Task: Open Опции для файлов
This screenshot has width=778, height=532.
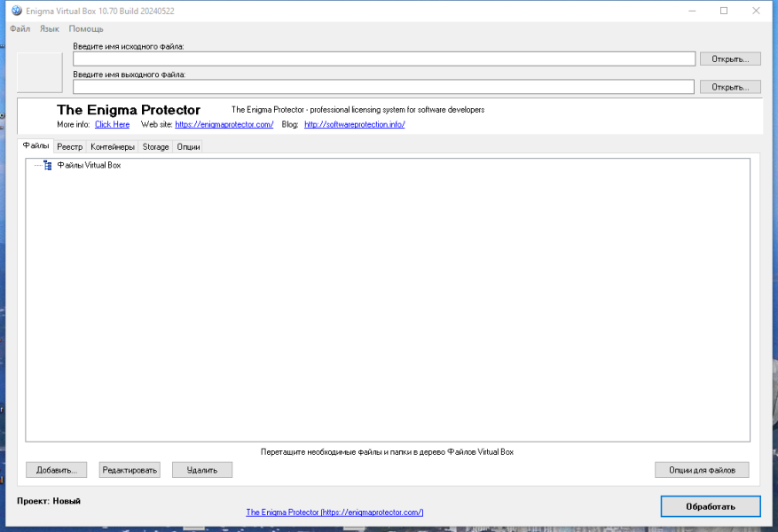Action: [x=702, y=470]
